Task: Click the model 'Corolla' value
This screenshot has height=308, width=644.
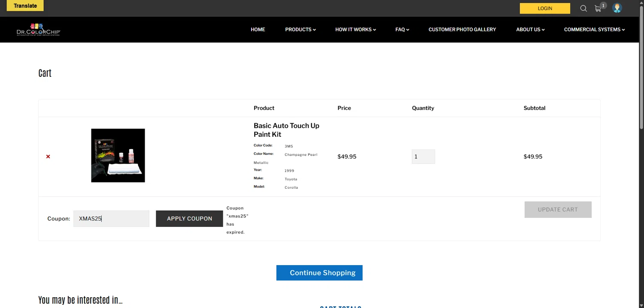Action: coord(291,187)
